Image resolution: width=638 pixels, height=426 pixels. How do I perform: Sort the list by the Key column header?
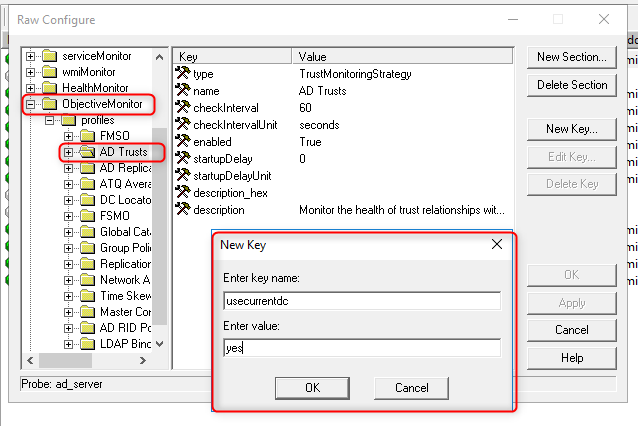pyautogui.click(x=232, y=57)
